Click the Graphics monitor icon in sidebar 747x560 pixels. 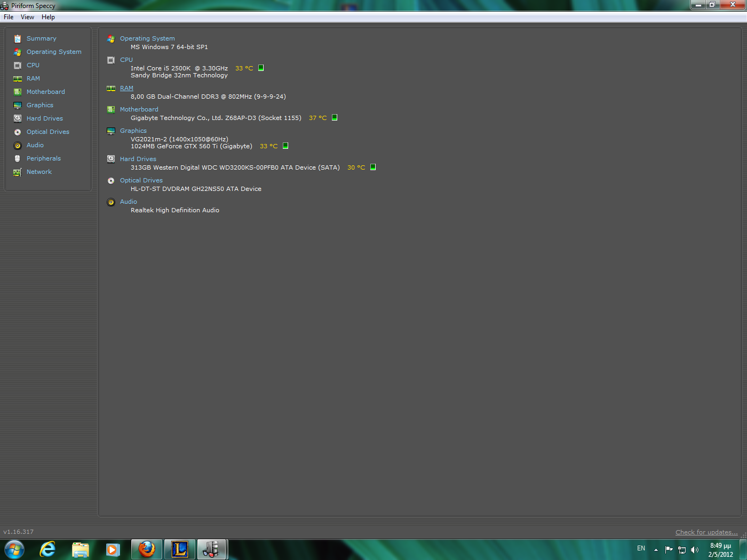click(18, 105)
